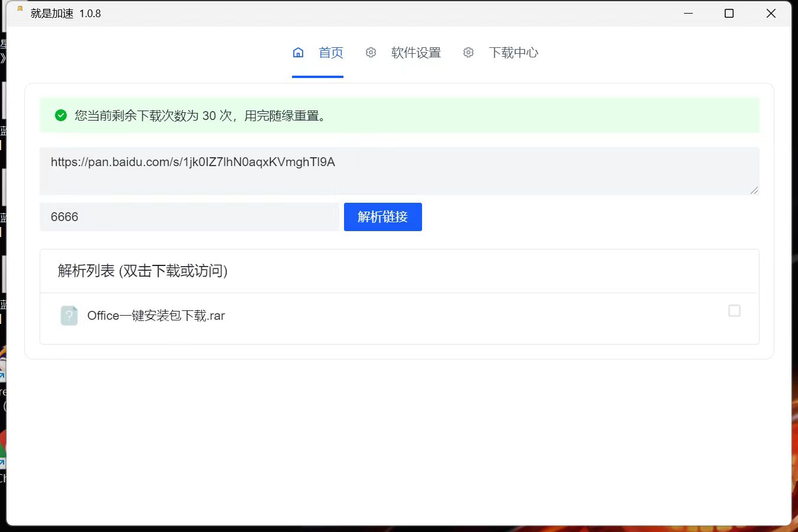Maximize the 就是加速 window
The height and width of the screenshot is (532, 798).
(x=729, y=13)
